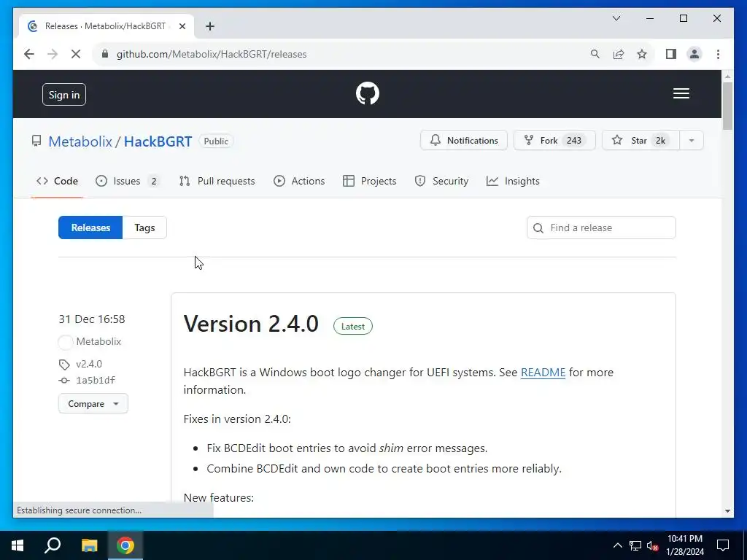
Task: Open the Metabolix owner link
Action: 80,141
